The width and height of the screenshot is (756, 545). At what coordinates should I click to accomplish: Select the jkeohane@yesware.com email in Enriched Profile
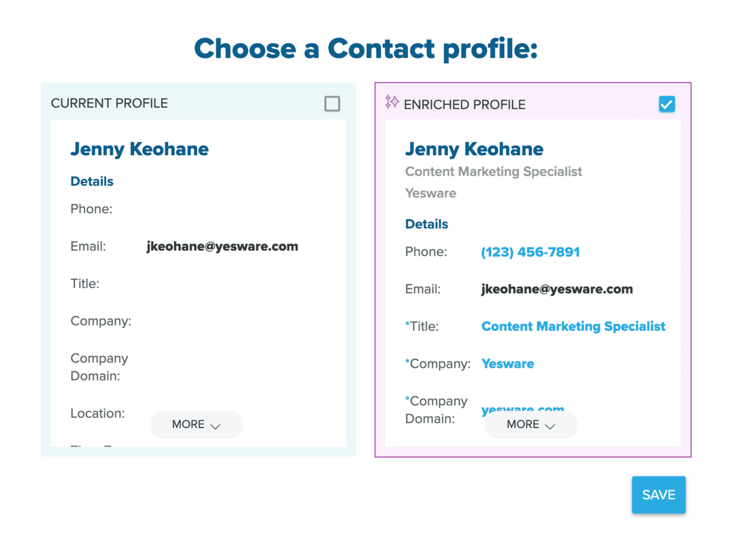click(x=557, y=289)
